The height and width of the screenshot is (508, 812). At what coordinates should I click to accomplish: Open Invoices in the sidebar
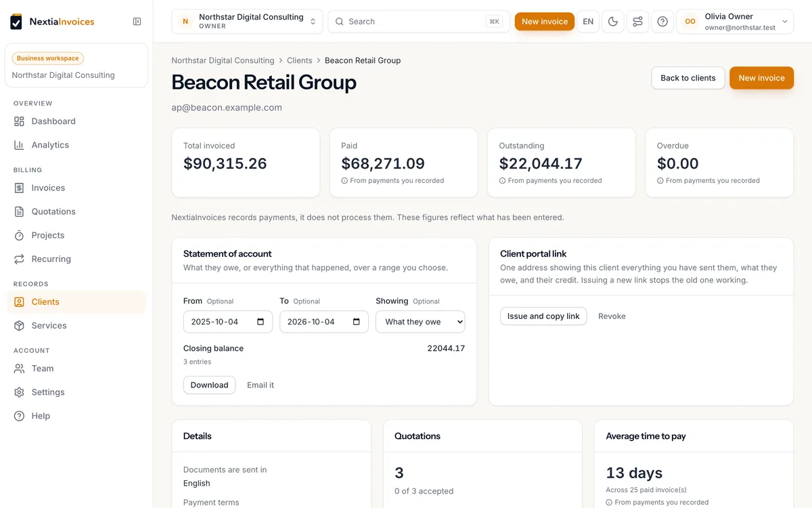click(x=76, y=188)
